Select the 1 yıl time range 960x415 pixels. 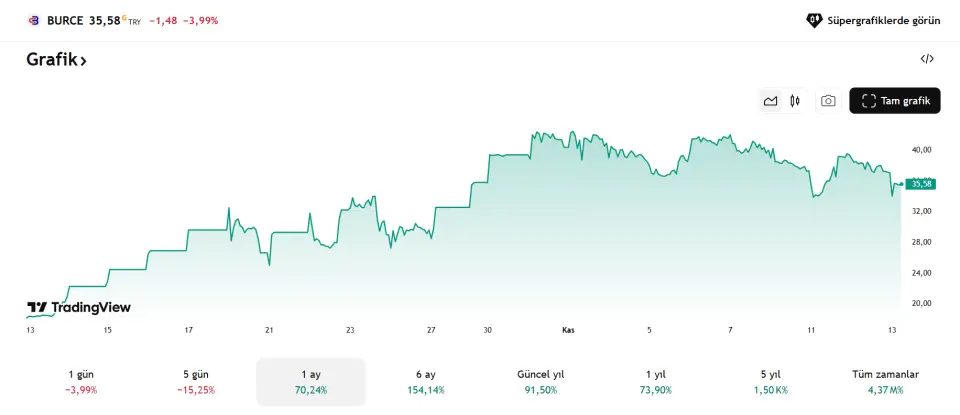(656, 381)
